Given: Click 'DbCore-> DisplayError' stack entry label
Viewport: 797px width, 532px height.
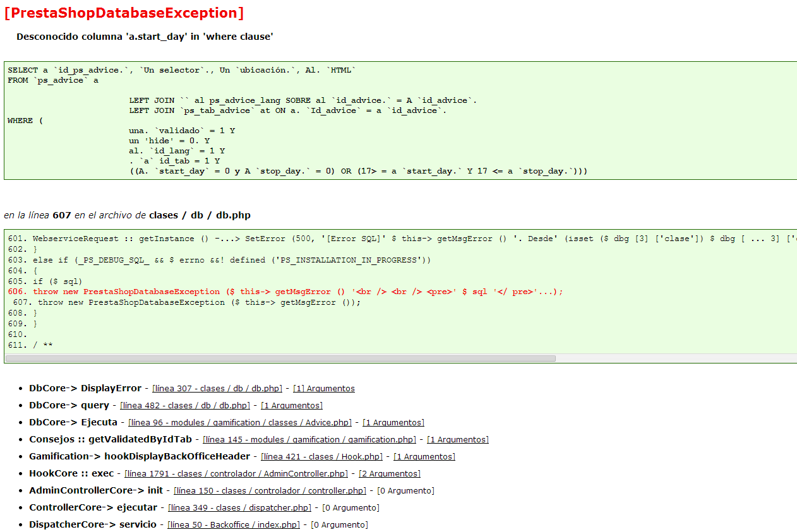Looking at the screenshot, I should click(x=85, y=388).
